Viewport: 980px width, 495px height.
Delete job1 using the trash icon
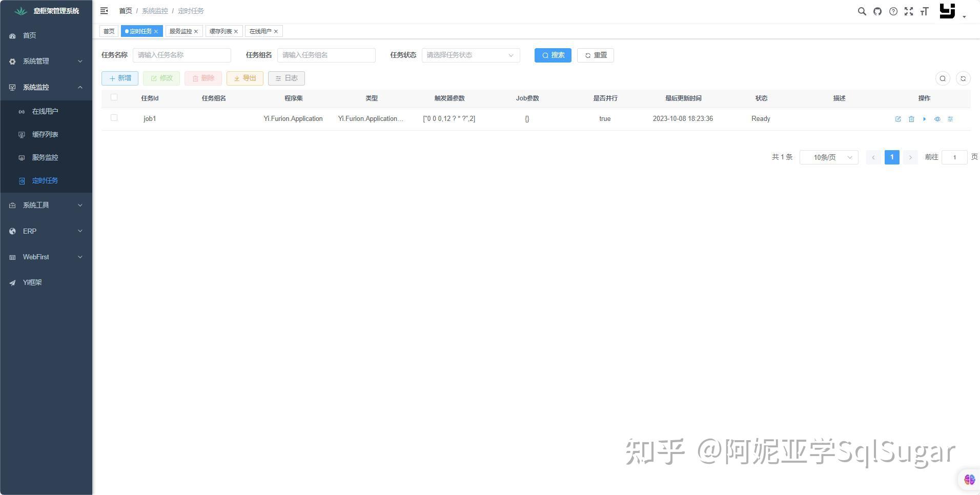pyautogui.click(x=911, y=118)
